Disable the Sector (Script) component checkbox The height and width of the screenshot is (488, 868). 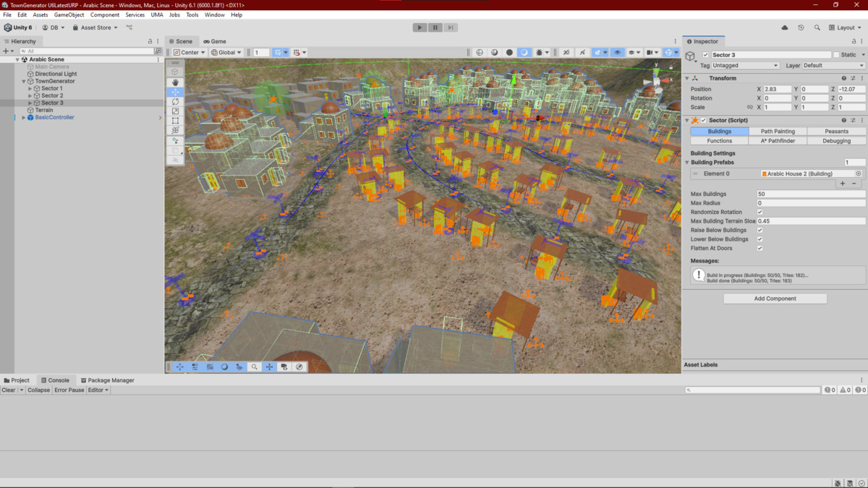[704, 120]
